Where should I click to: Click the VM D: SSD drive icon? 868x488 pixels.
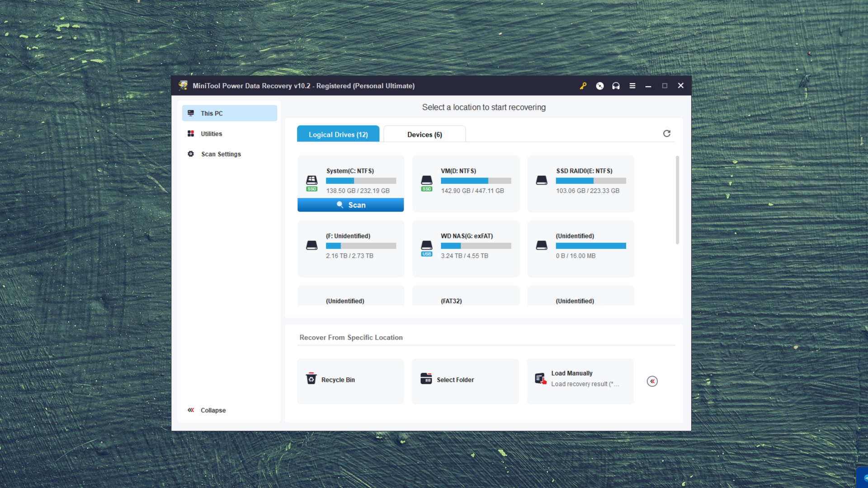427,183
